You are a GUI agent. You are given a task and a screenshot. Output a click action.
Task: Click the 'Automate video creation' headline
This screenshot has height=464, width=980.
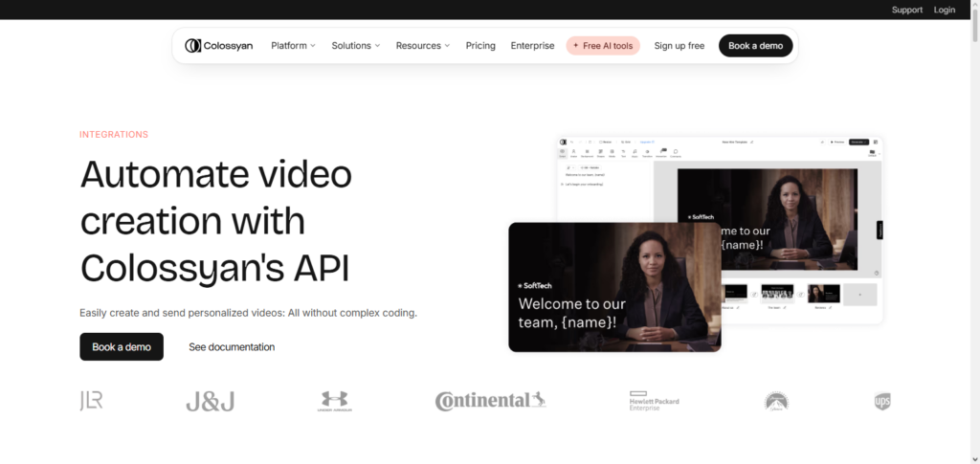click(x=216, y=221)
